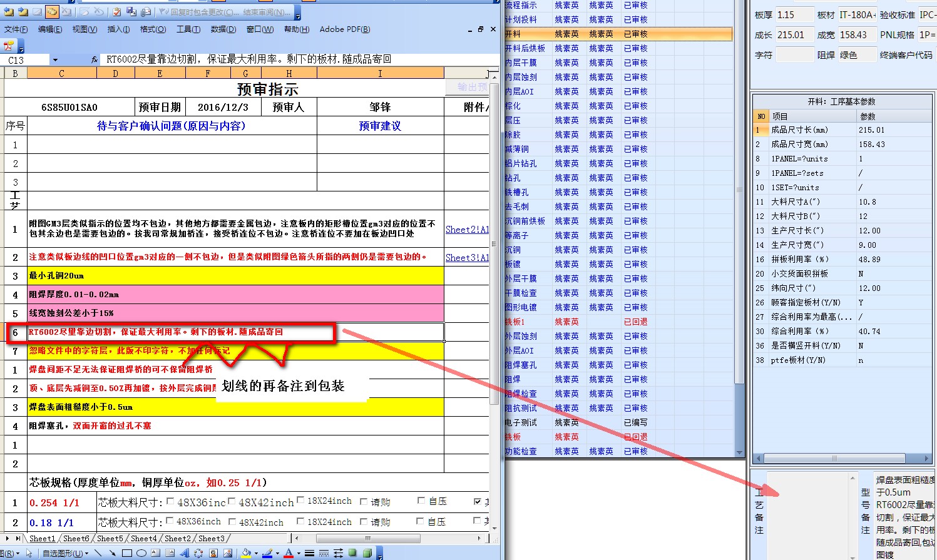Select the Rectangle drawing tool

click(x=127, y=552)
